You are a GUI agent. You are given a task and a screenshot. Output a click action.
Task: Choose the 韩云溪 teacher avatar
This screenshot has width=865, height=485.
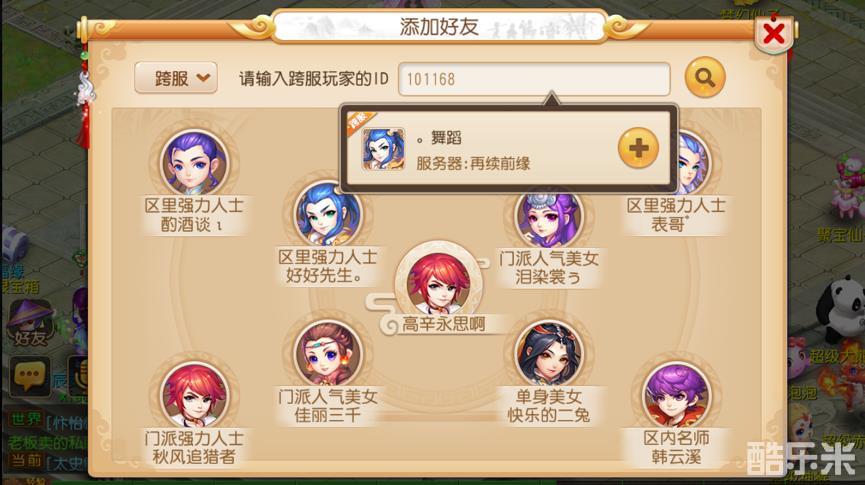coord(676,395)
